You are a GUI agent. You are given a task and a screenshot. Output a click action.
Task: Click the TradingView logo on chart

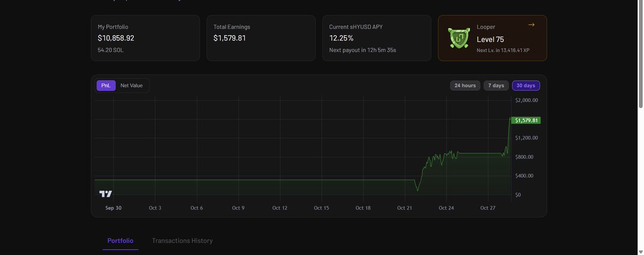coord(106,194)
